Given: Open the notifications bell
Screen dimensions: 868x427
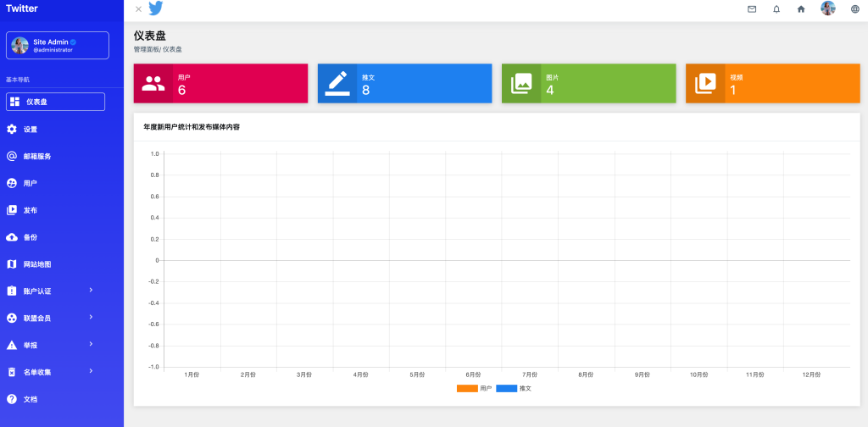Looking at the screenshot, I should coord(776,8).
